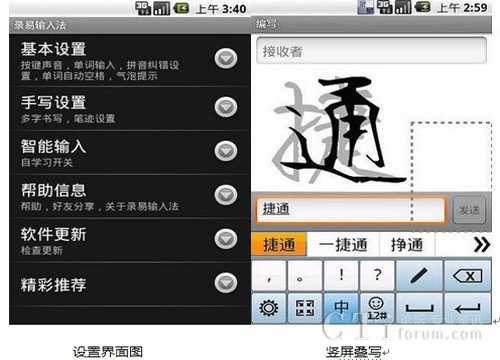Choose candidate 一捷通

pyautogui.click(x=343, y=245)
